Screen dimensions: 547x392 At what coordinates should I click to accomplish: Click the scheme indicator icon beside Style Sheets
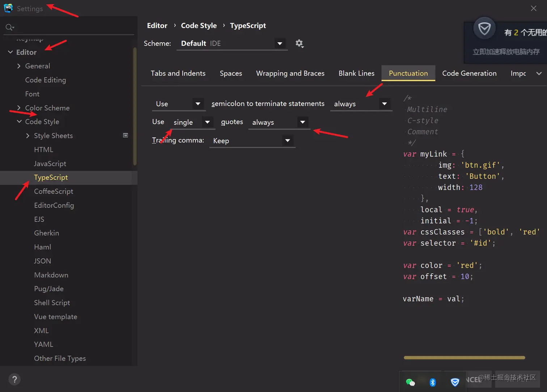126,135
